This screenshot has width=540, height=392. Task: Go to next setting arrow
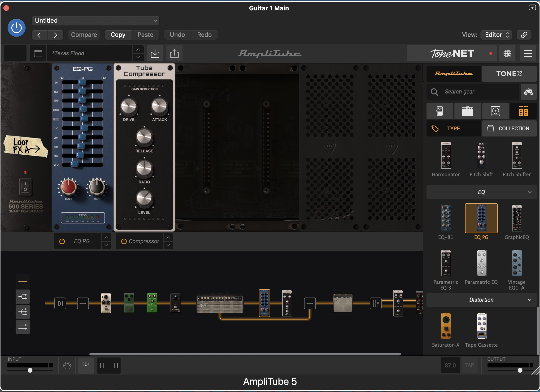pos(55,35)
